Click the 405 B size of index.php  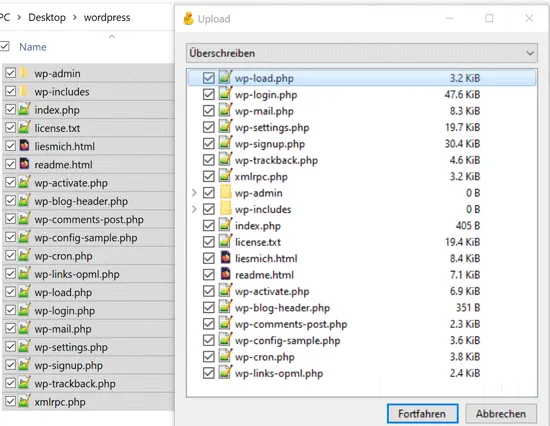468,225
